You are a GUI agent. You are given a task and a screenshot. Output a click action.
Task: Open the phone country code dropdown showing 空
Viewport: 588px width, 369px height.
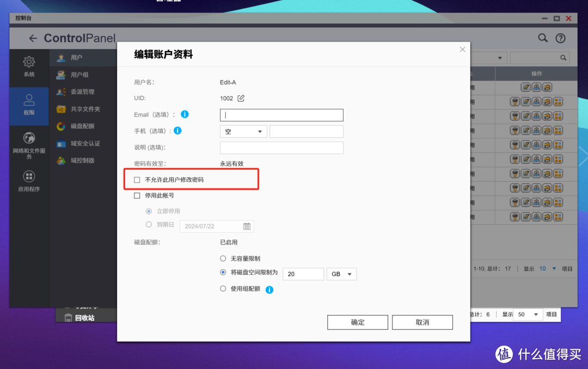[x=243, y=131]
